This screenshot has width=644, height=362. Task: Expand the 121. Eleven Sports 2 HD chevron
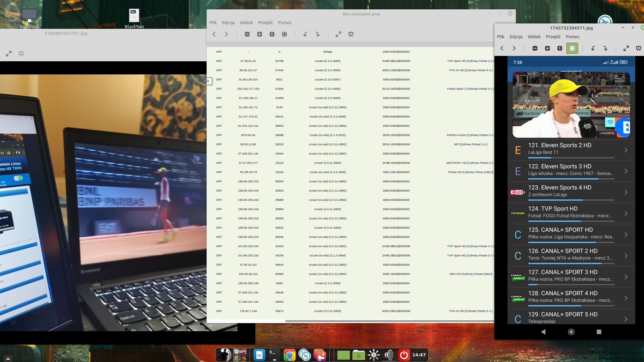click(626, 150)
